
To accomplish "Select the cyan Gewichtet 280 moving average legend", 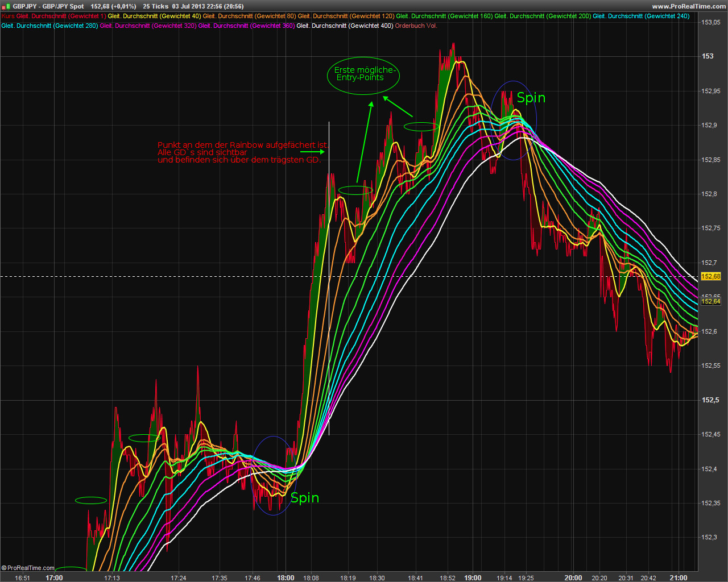I will 49,26.
